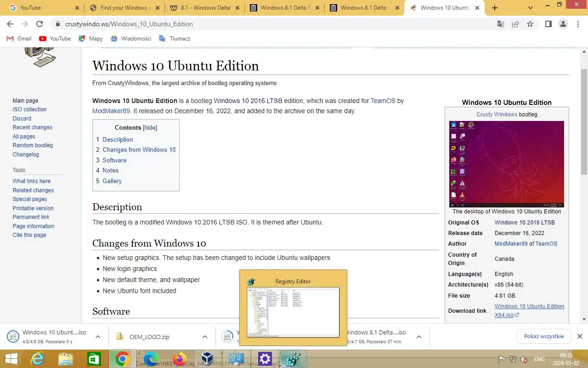588x368 pixels.
Task: Launch Internet Explorer from taskbar
Action: [x=37, y=359]
